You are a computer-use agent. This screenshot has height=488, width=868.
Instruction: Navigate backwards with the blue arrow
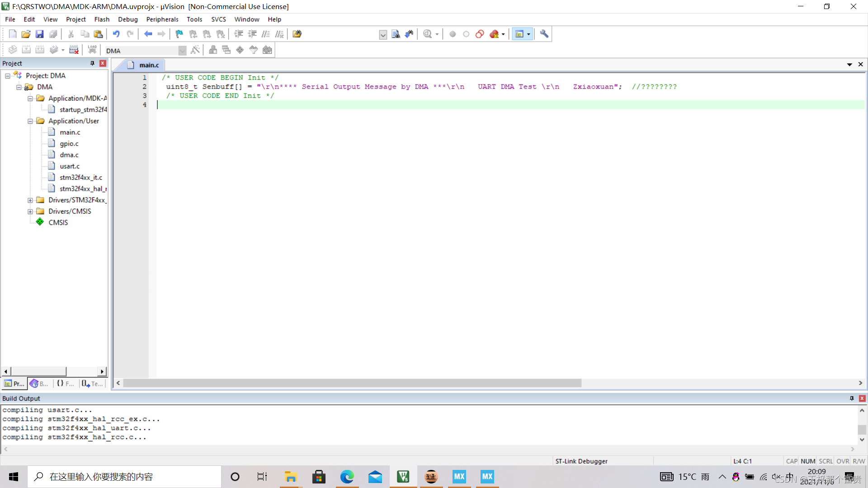tap(148, 34)
